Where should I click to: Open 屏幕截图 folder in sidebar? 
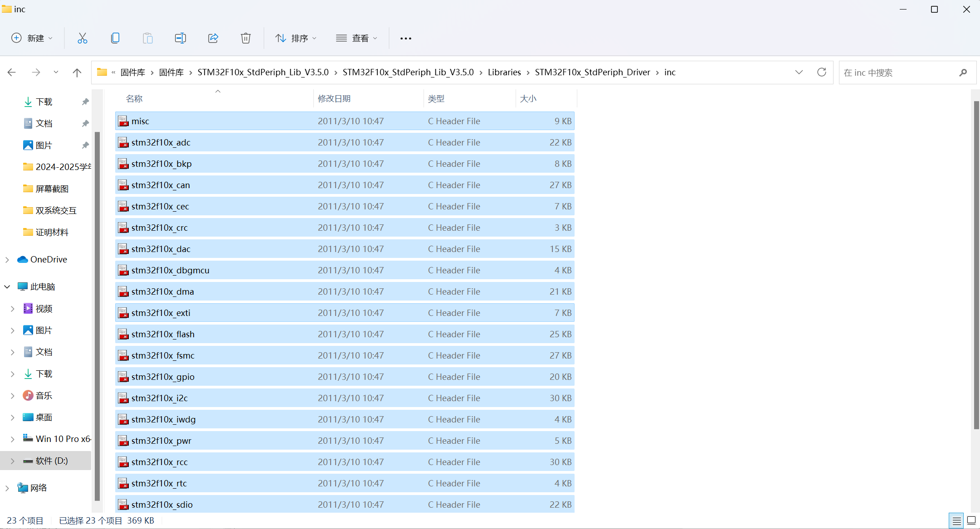pos(46,189)
